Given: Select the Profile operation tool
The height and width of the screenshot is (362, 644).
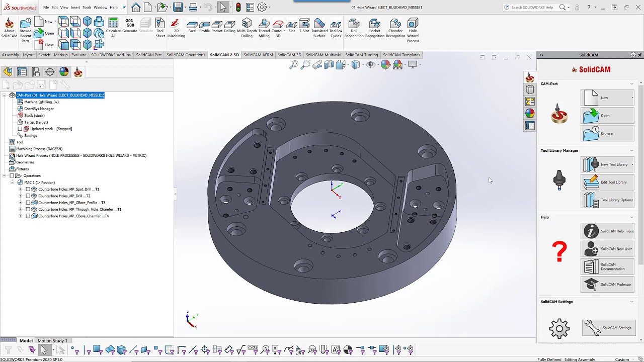Looking at the screenshot, I should 204,27.
